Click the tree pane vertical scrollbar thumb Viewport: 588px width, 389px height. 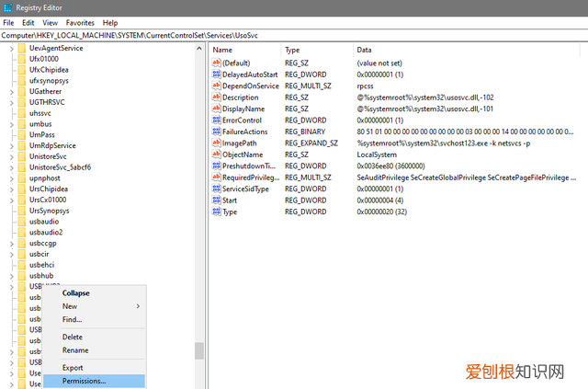(x=198, y=350)
